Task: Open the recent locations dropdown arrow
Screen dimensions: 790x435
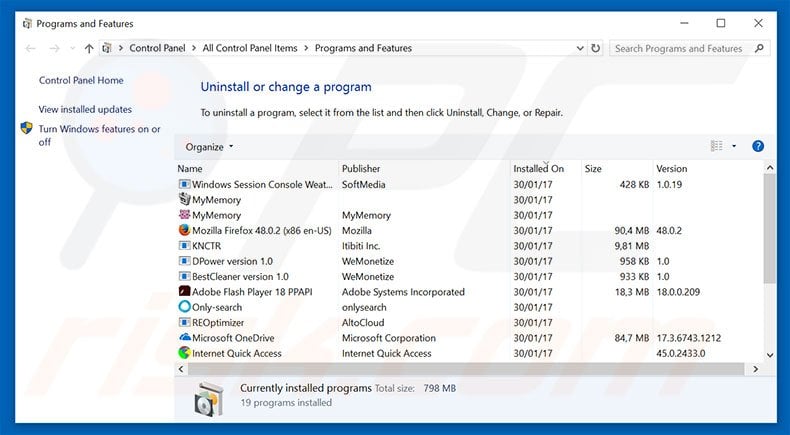Action: coord(72,48)
